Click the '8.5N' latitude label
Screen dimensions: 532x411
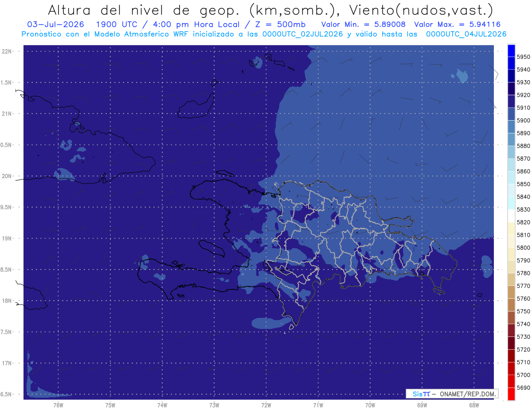point(7,270)
